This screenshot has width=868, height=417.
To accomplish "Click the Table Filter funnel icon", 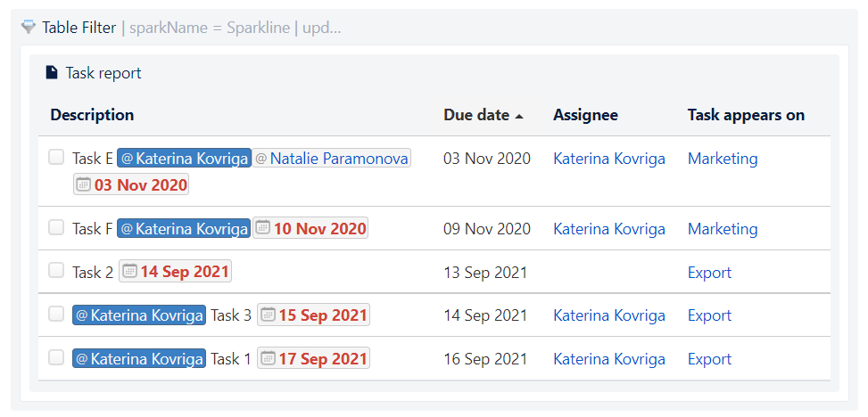I will tap(29, 27).
